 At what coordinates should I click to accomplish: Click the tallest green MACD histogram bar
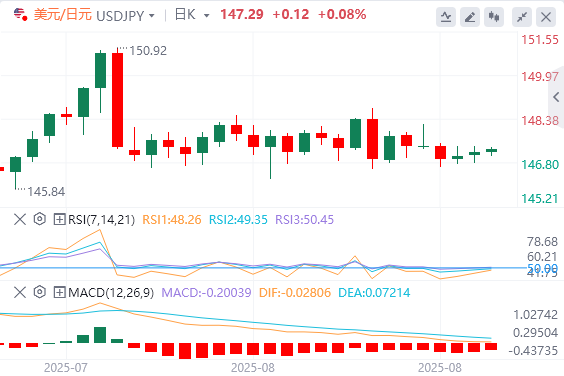[x=100, y=335]
